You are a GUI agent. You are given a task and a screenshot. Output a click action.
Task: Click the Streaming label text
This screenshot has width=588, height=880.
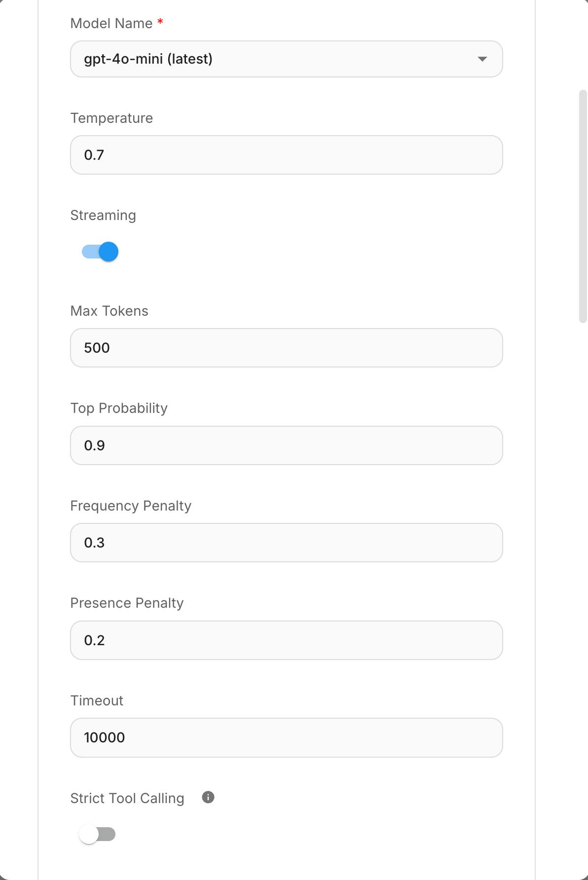pos(103,216)
